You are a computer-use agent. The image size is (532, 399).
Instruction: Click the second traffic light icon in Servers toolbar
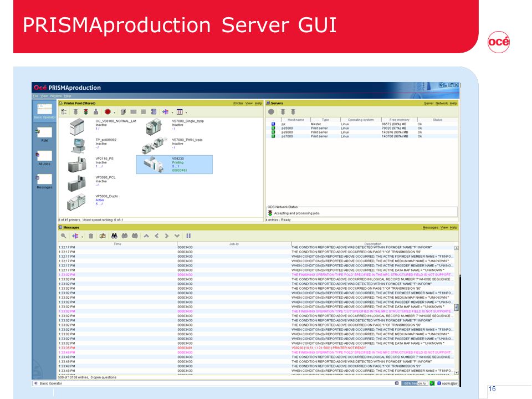coord(293,111)
